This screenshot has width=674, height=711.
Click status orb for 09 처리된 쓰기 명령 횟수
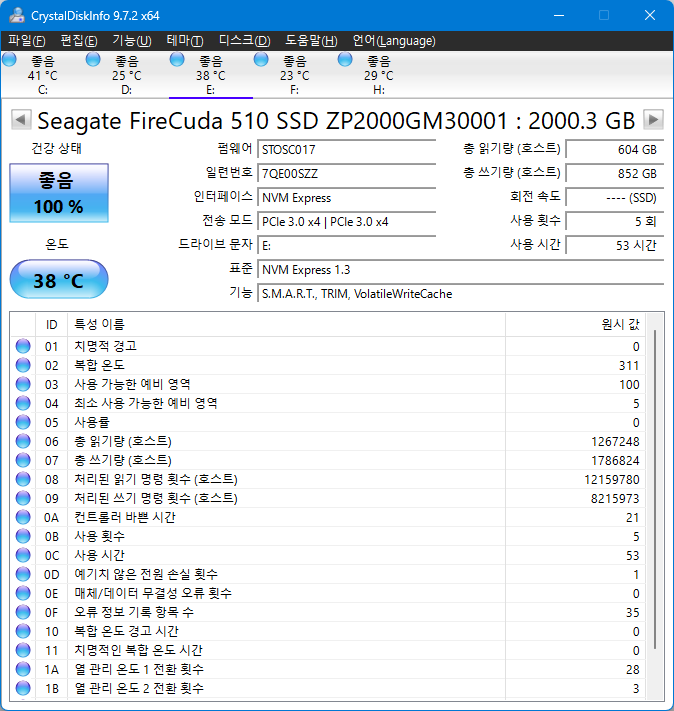click(23, 498)
